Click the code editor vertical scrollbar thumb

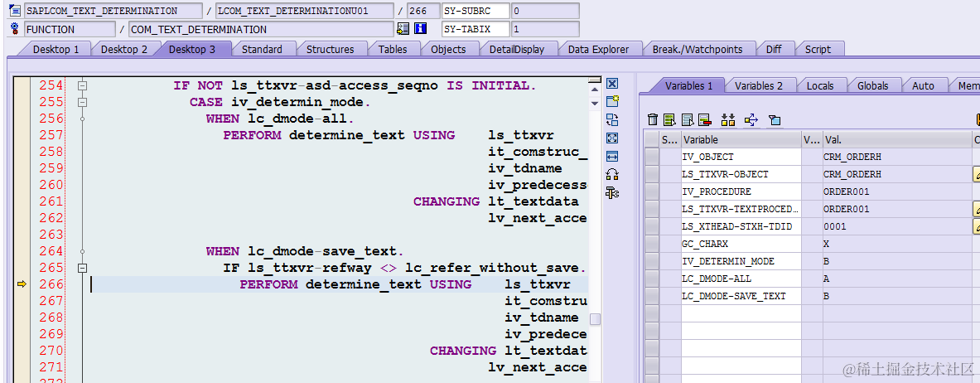coord(595,319)
